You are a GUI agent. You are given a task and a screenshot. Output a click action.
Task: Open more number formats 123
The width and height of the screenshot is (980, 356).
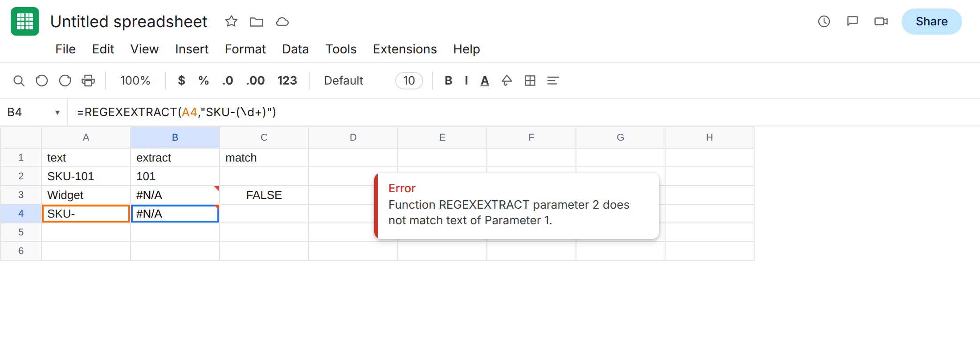[287, 81]
